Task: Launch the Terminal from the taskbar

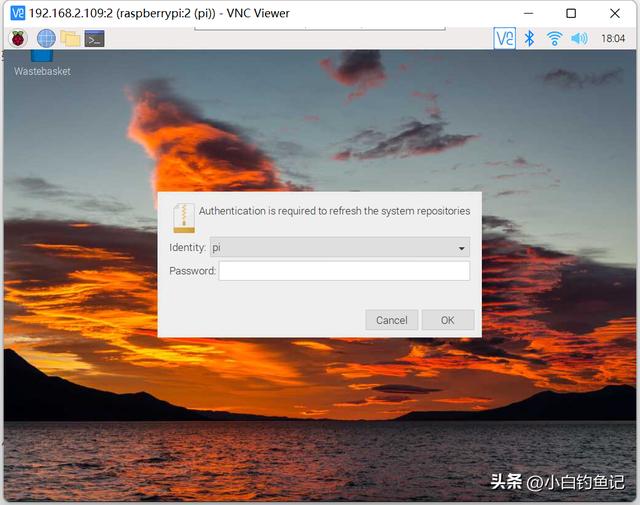Action: coord(94,39)
